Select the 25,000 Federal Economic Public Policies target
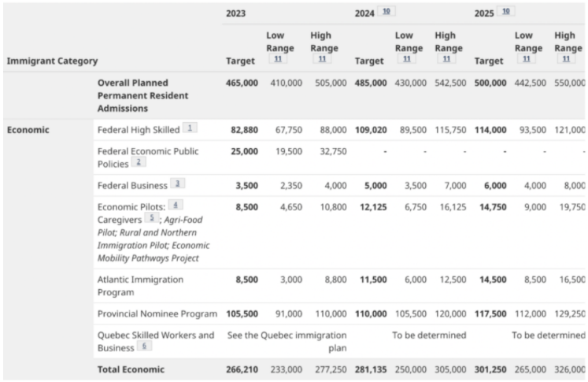This screenshot has width=588, height=382. 245,151
